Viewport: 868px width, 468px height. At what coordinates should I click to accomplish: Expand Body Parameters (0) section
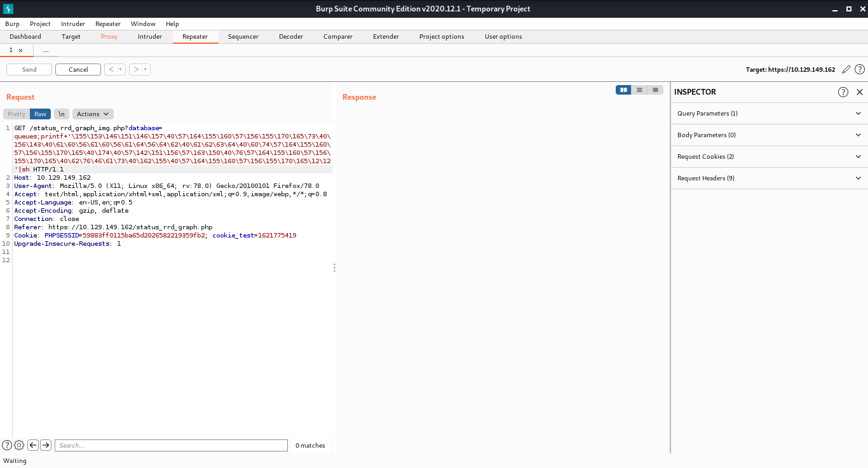coord(770,135)
